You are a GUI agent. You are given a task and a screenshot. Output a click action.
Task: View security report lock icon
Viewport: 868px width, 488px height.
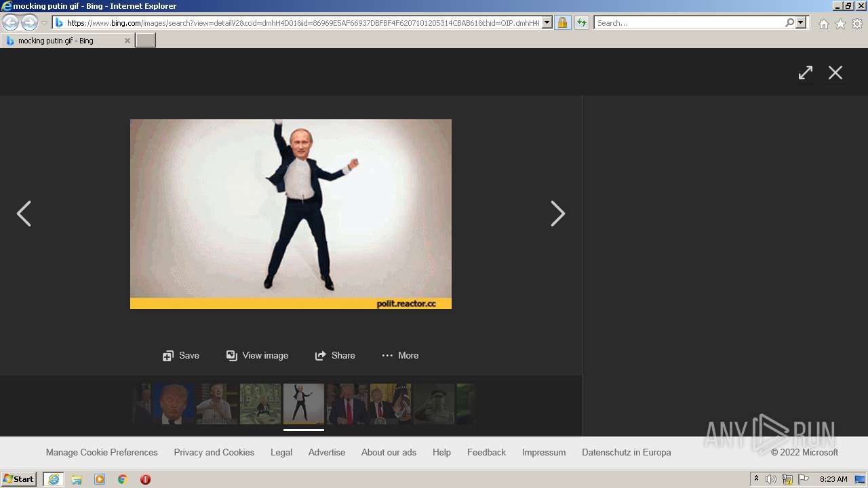coord(562,23)
